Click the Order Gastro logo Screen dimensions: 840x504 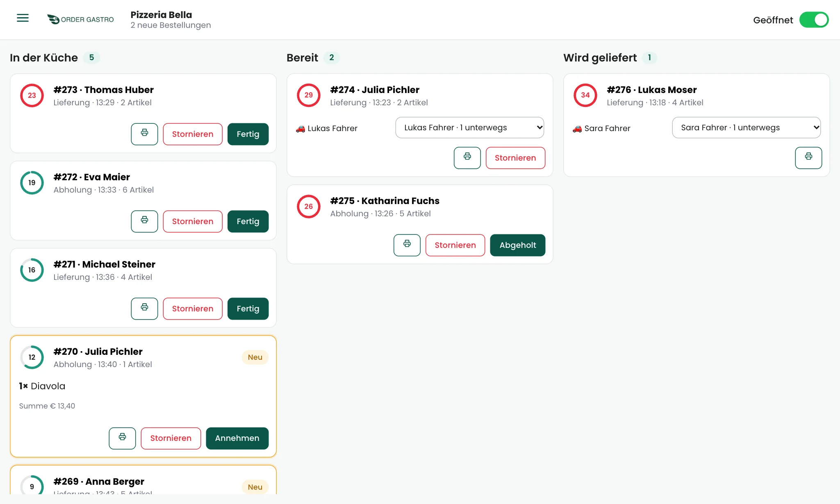tap(80, 19)
